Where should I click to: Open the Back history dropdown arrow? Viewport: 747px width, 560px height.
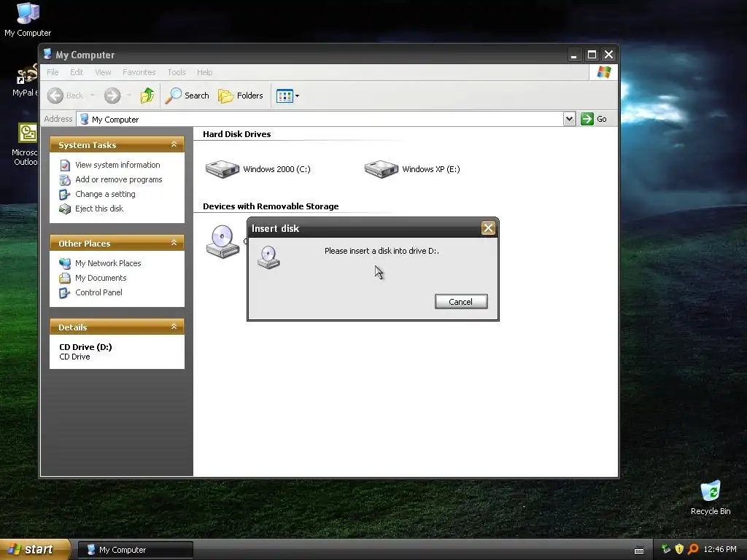93,96
